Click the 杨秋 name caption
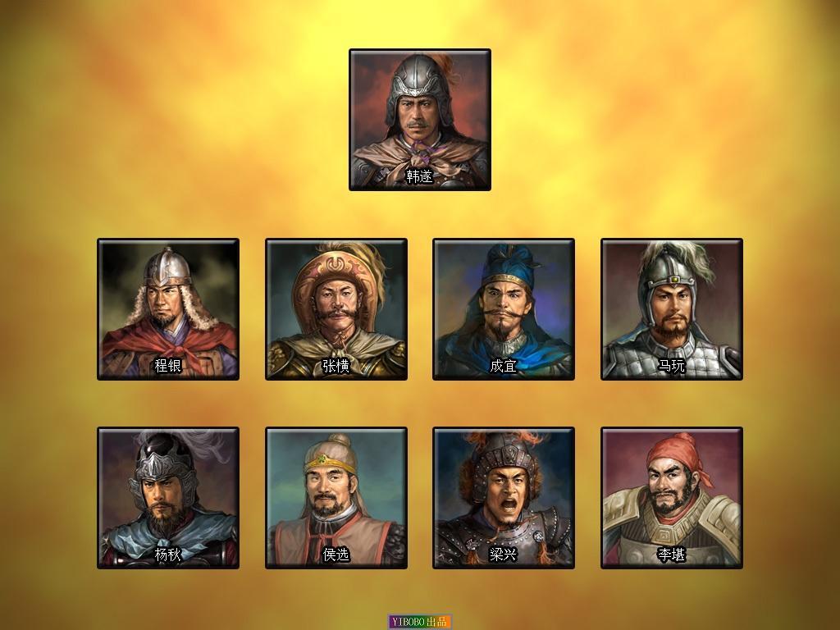The image size is (840, 630). pyautogui.click(x=168, y=554)
